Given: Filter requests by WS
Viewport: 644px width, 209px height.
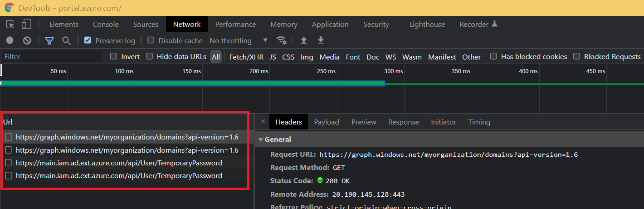Looking at the screenshot, I should click(390, 57).
